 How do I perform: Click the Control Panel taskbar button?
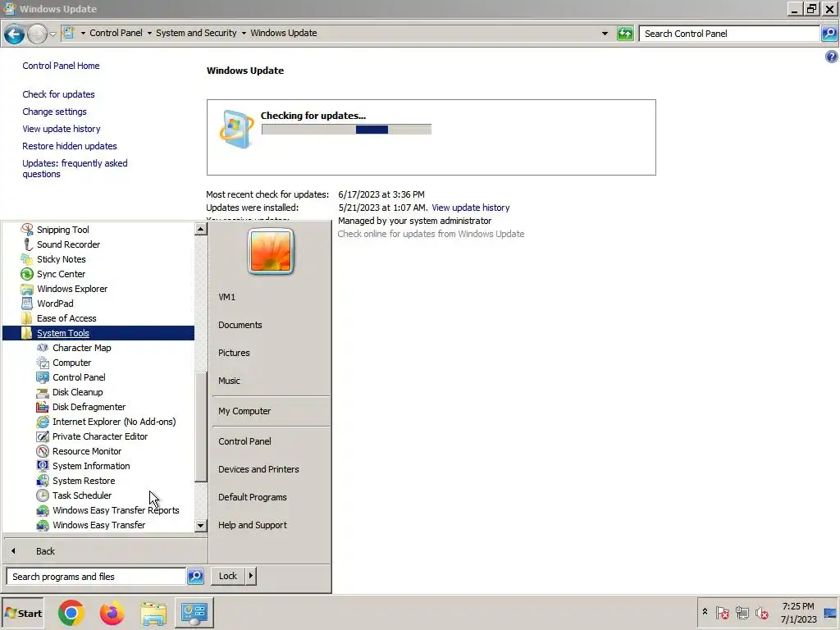point(194,613)
